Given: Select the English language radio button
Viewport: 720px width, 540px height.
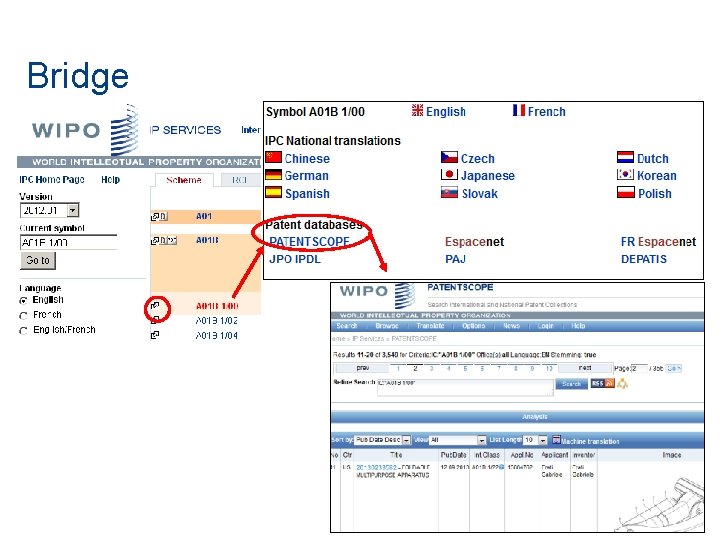Looking at the screenshot, I should 23,301.
